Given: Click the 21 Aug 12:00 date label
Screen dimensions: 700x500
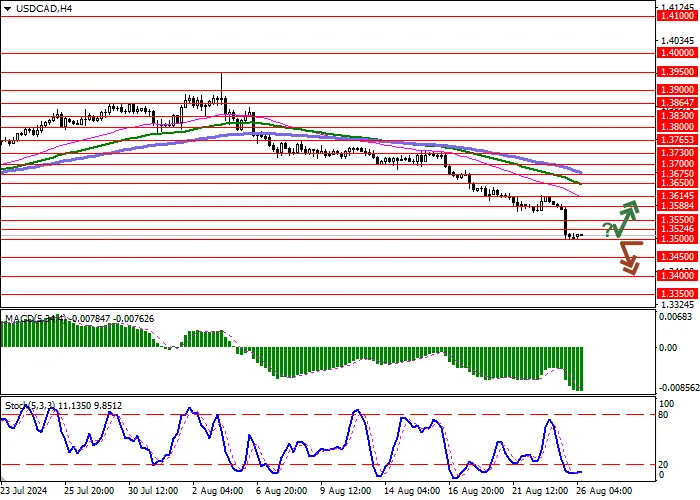Looking at the screenshot, I should pos(539,491).
